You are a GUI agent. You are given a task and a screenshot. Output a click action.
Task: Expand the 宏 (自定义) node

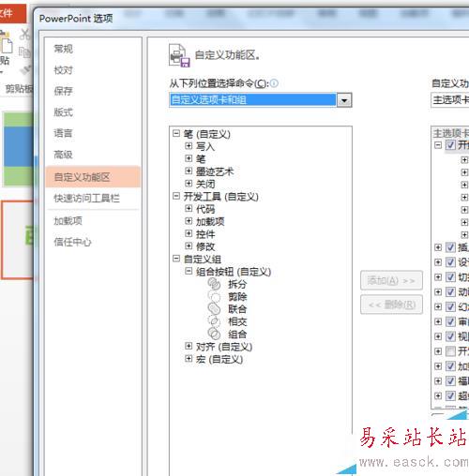point(189,359)
